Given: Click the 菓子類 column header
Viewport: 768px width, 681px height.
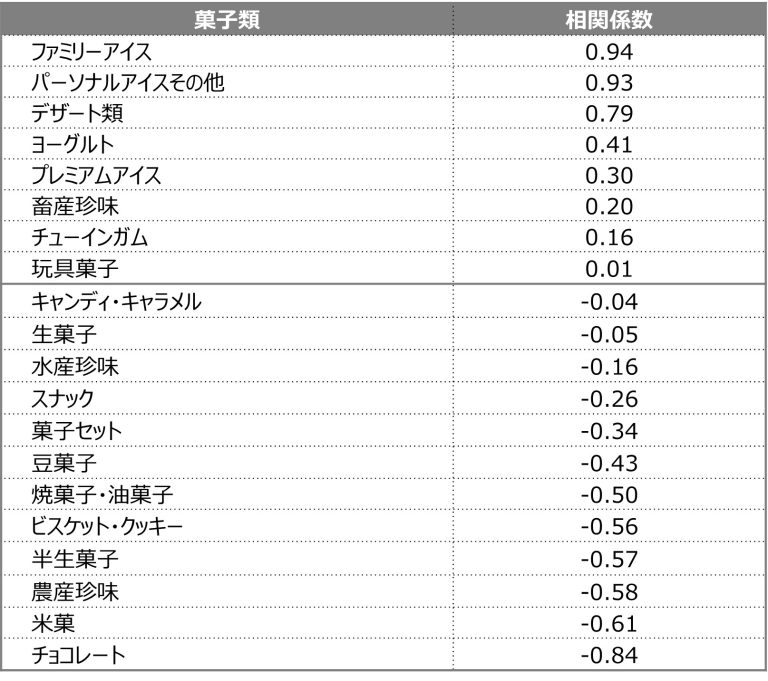Looking at the screenshot, I should [227, 20].
